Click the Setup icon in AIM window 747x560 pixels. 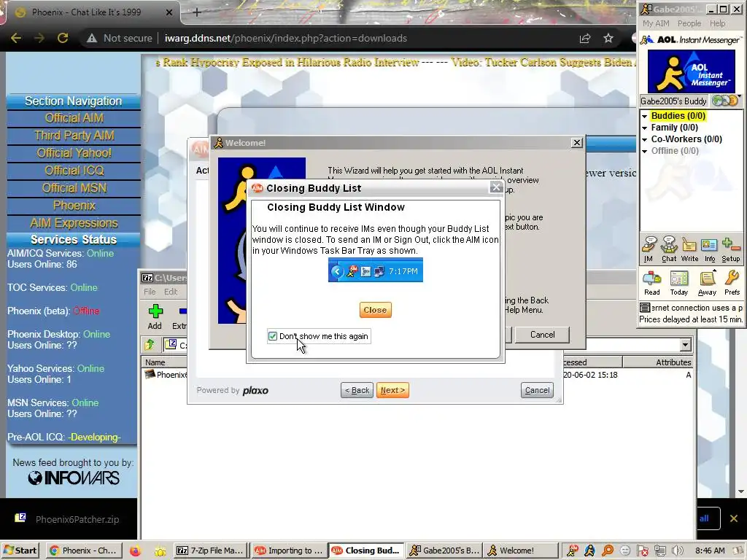(x=731, y=249)
